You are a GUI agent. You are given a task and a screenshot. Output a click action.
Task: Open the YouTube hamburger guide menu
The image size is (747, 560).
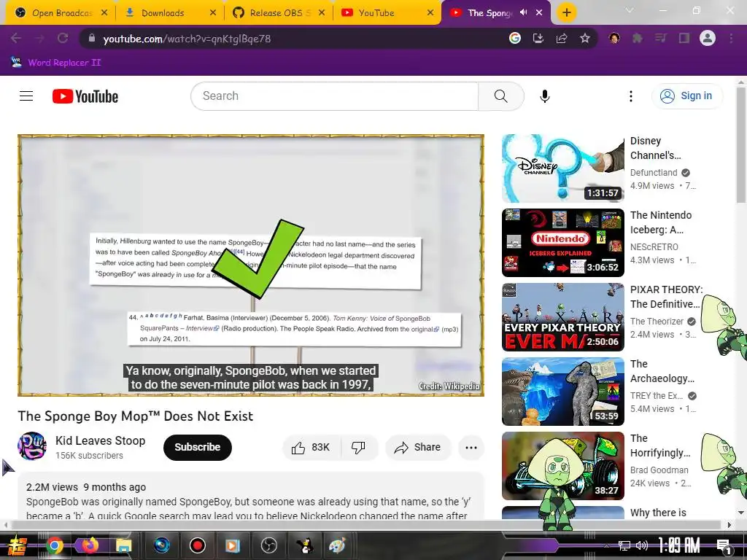(26, 96)
